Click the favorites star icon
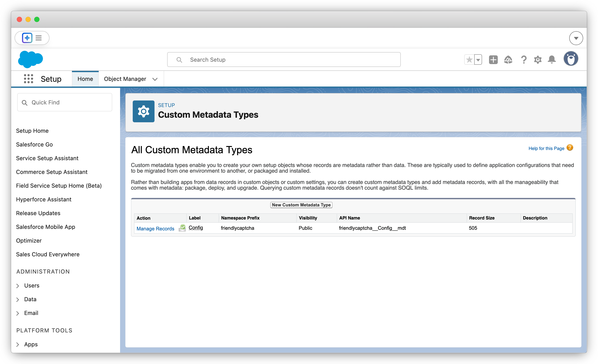Image resolution: width=598 pixels, height=364 pixels. coord(469,60)
